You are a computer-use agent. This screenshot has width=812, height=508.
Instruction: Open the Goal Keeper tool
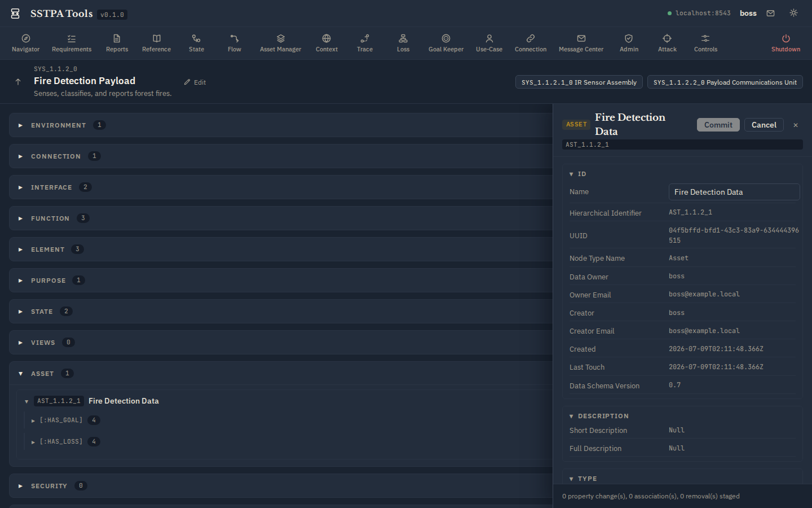pyautogui.click(x=446, y=43)
